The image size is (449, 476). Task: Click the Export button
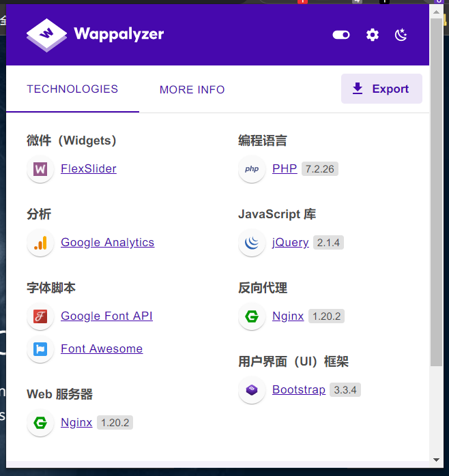coord(381,89)
